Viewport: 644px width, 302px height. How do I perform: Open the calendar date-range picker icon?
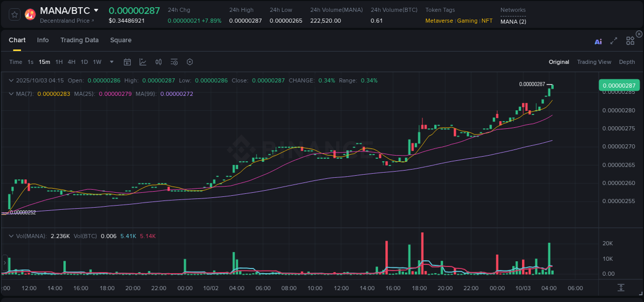coord(127,62)
